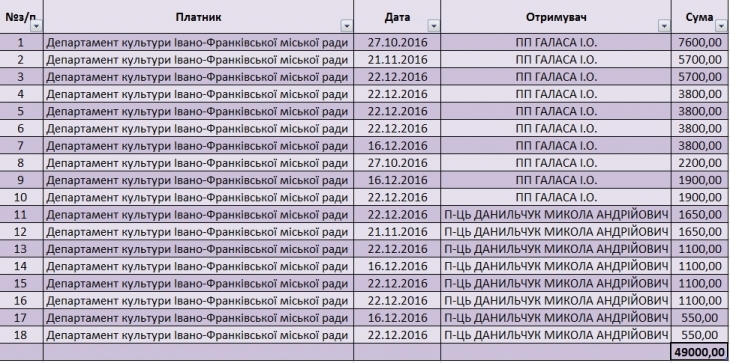This screenshot has height=363, width=730.
Task: Click the sum 2200,00 in row 8
Action: coord(700,163)
